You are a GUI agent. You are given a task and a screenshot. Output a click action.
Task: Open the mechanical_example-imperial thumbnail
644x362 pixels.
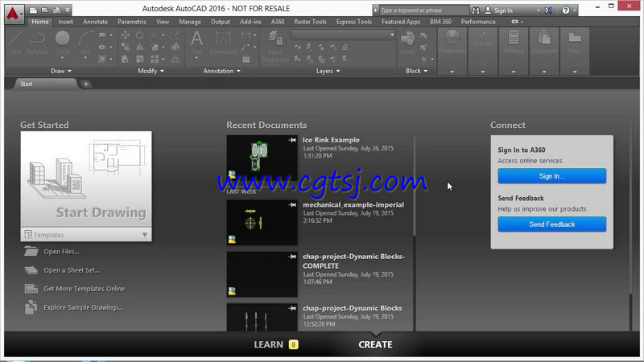pyautogui.click(x=262, y=223)
